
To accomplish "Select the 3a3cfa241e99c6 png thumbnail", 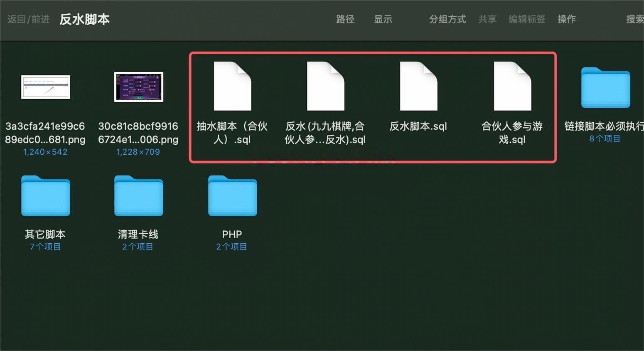I will [x=45, y=87].
